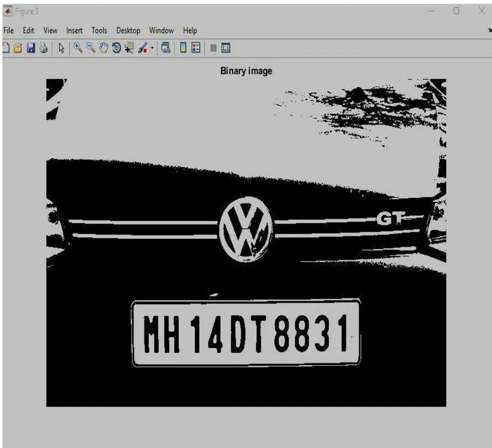Screen dimensions: 492x448
Task: Activate the Zoom Out magnifier tool
Action: point(91,48)
